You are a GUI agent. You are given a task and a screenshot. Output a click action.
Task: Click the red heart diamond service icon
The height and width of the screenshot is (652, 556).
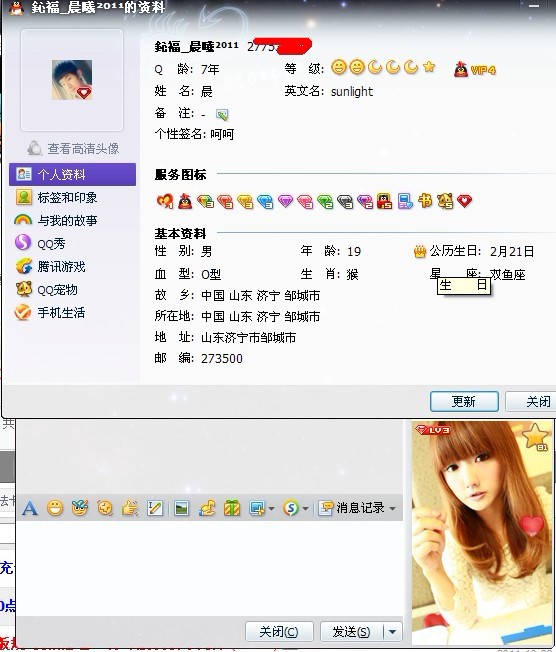coord(465,201)
